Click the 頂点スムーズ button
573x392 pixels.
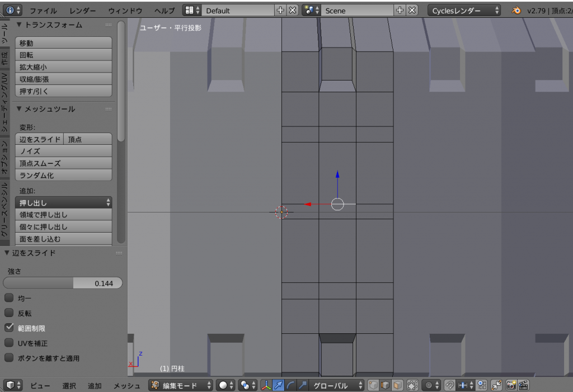pos(63,163)
